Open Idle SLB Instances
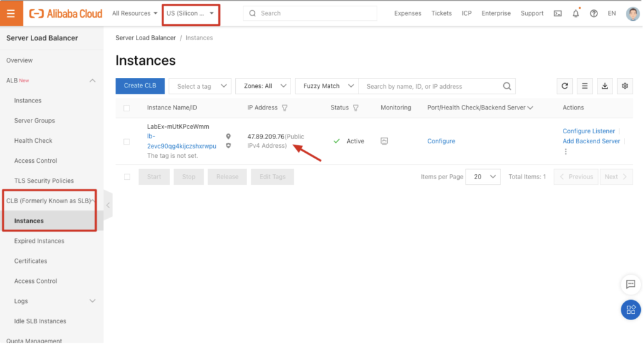 (40, 321)
